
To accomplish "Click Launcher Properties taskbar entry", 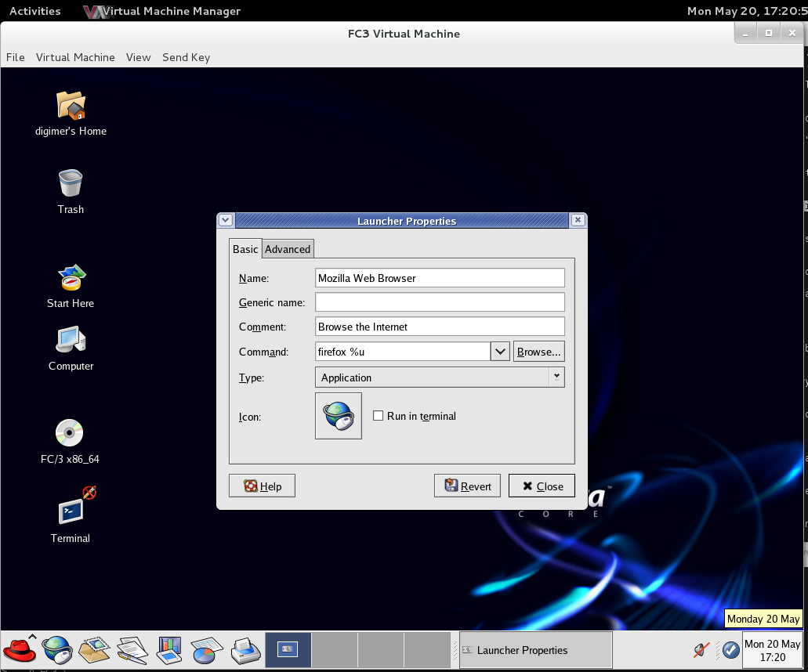I will 535,650.
